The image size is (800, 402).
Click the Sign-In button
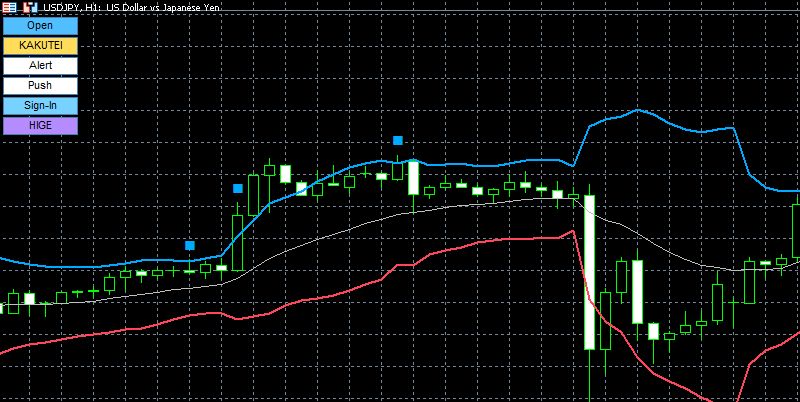[40, 106]
